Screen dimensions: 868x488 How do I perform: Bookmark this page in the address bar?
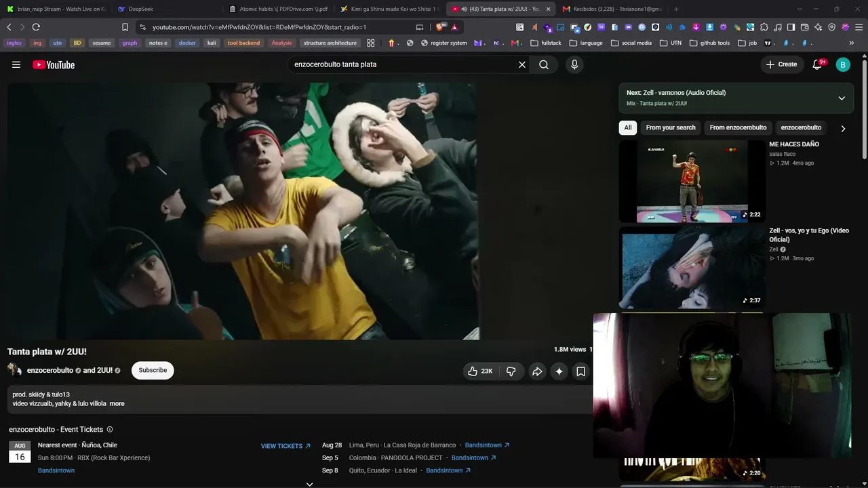point(125,27)
